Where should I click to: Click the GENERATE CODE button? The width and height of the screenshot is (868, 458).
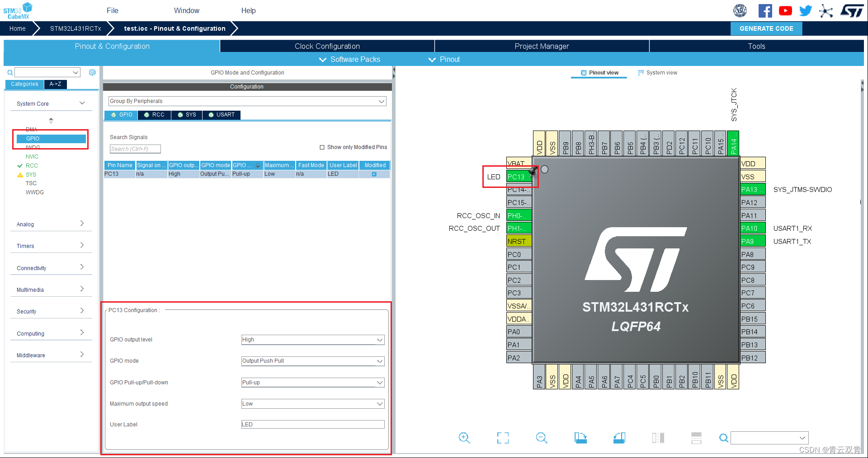[x=766, y=28]
